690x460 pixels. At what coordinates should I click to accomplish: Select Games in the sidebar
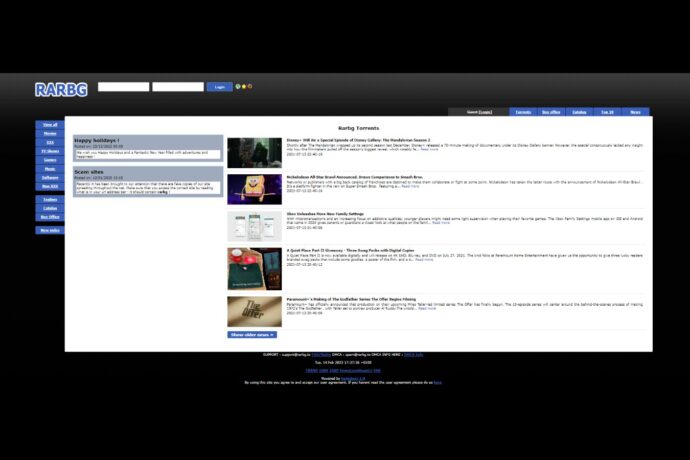50,160
